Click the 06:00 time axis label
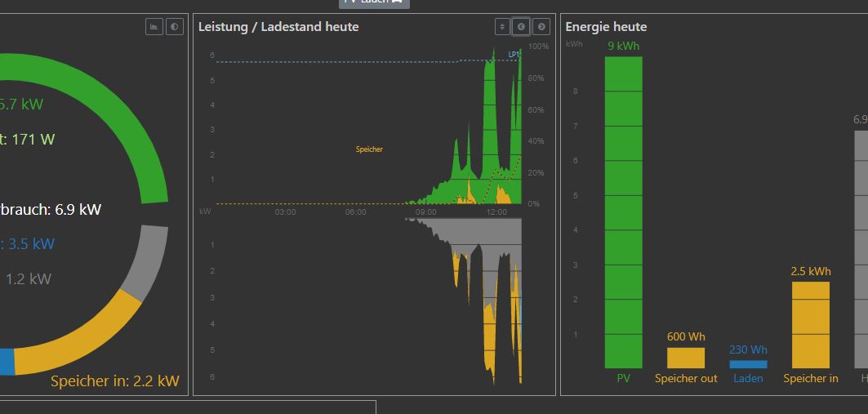The width and height of the screenshot is (868, 414). point(355,212)
